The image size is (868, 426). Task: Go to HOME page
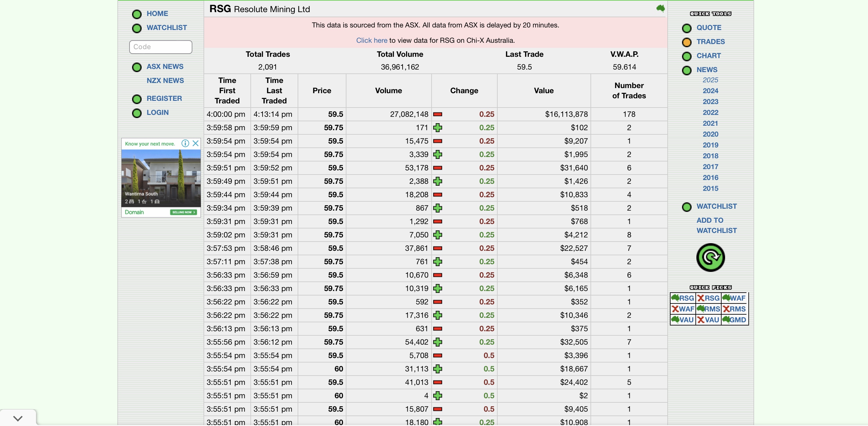[x=157, y=13]
